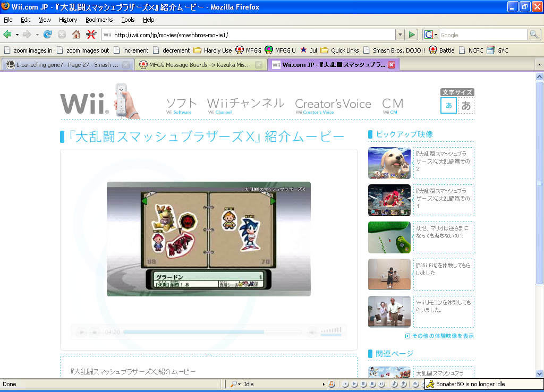Click the browser Forward arrow button
The image size is (544, 392).
(27, 35)
